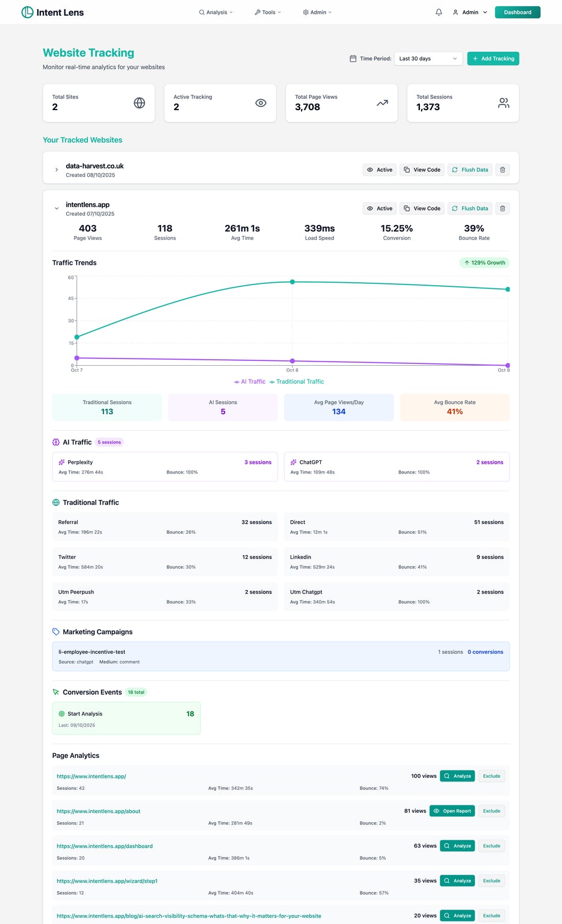
Task: Click trash icon for intentlens.app
Action: click(502, 208)
